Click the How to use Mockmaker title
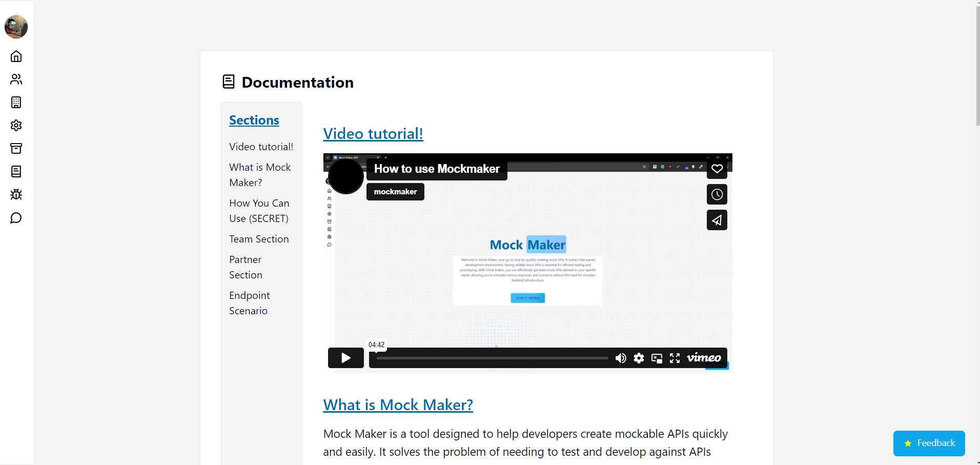The width and height of the screenshot is (980, 465). [437, 169]
